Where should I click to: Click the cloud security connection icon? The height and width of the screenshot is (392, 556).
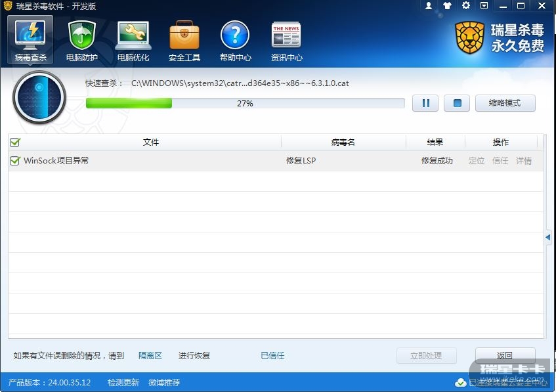tap(460, 382)
